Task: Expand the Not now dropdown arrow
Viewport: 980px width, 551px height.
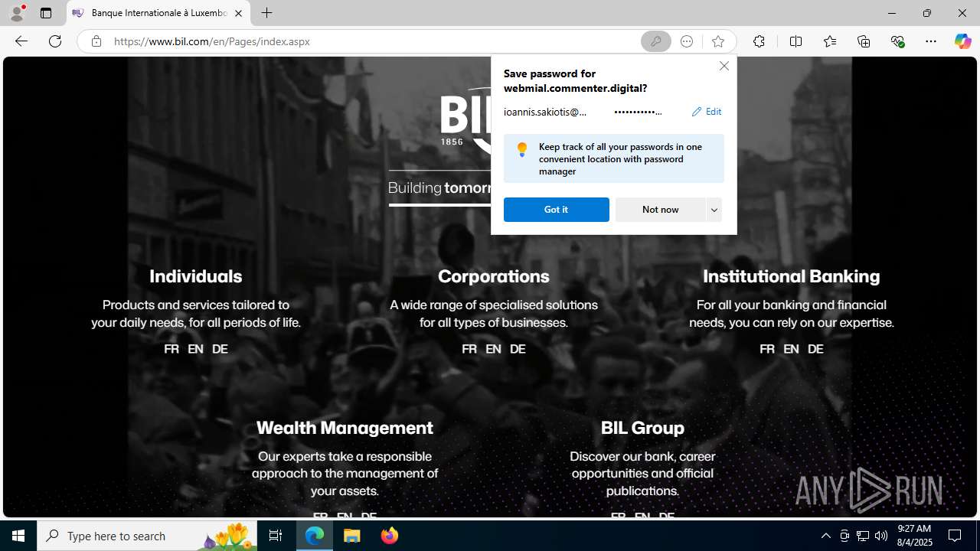Action: point(714,210)
